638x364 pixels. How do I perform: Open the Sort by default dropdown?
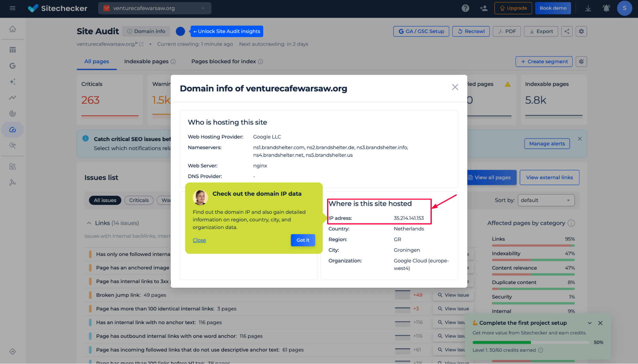pos(546,200)
